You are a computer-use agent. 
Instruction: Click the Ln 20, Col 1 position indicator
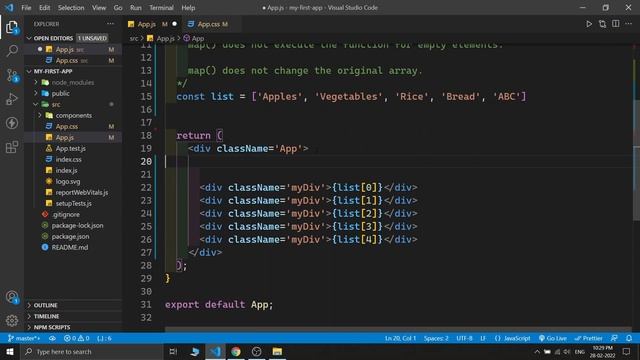point(400,338)
